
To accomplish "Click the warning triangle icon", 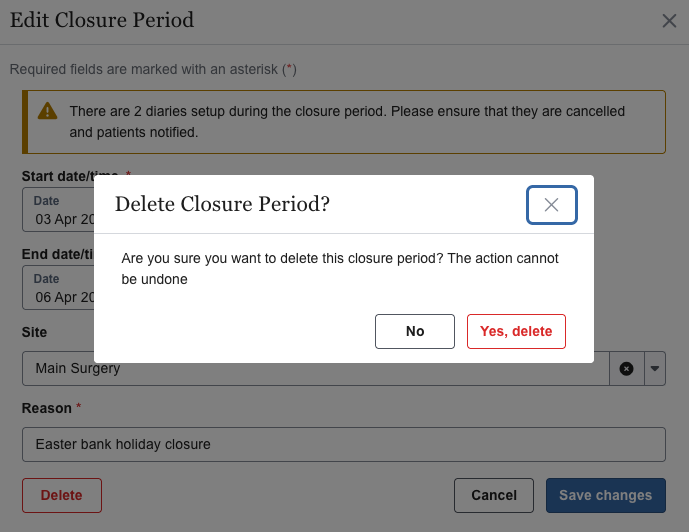I will click(x=47, y=111).
